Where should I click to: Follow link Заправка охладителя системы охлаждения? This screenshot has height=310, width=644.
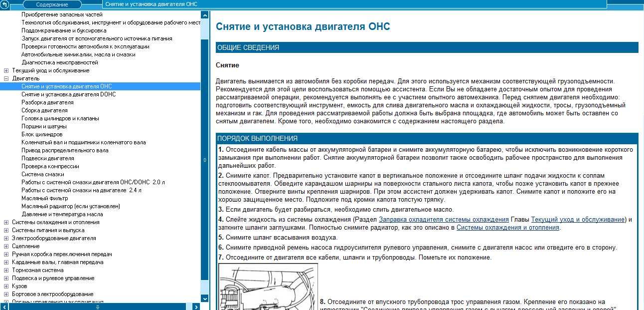(444, 220)
